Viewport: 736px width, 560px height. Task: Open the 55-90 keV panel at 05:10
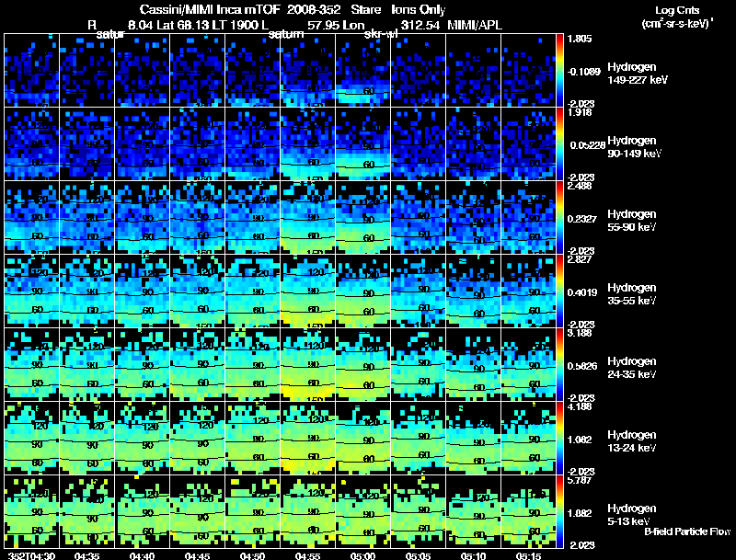pos(474,218)
